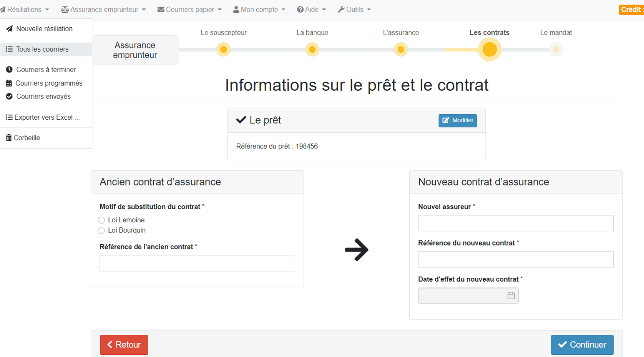
Task: Click the checkmark circle icon beside Courriers envoyés
Action: point(9,97)
